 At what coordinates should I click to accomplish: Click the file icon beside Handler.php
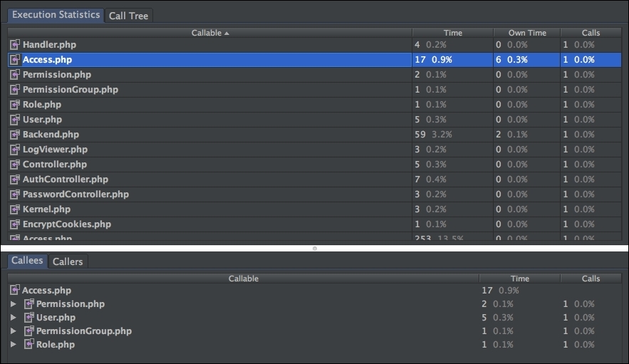[x=15, y=45]
